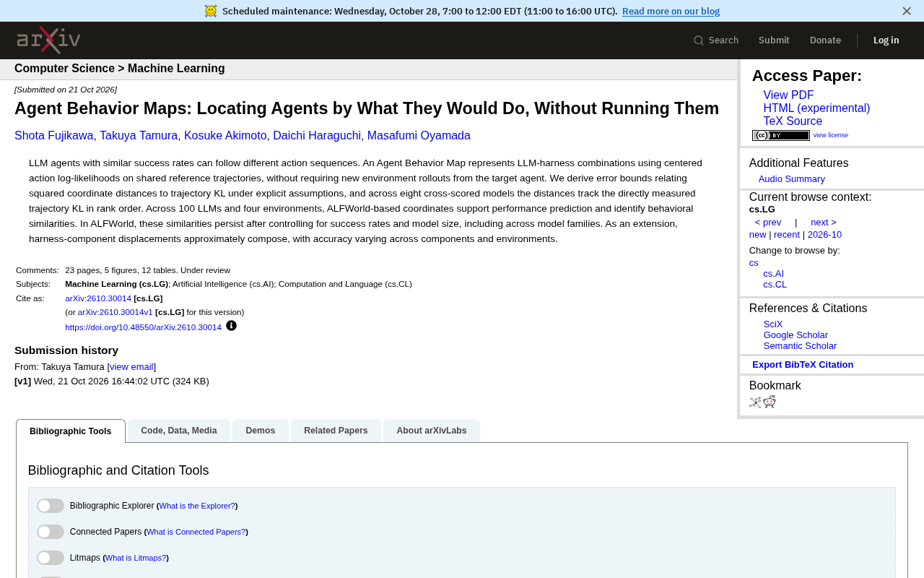Select the Related Papers tab
The image size is (924, 578).
(x=336, y=431)
